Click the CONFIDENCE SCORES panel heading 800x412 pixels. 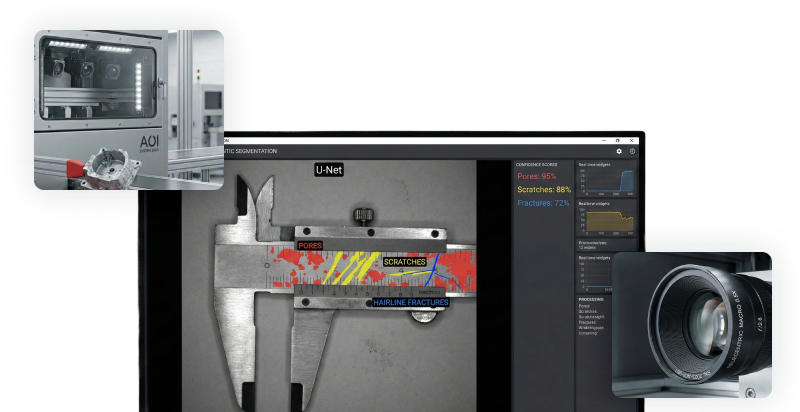[536, 165]
